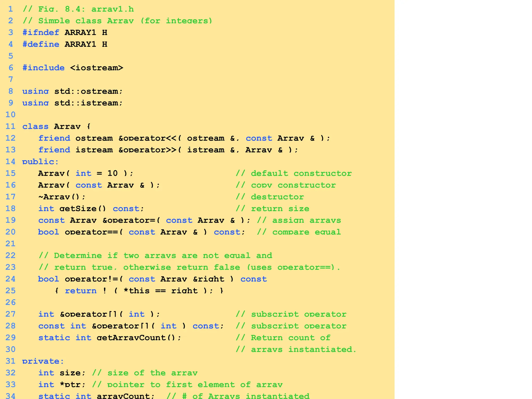This screenshot has height=399, width=532.
Task: Click the '// assign arrays' comment
Action: tap(299, 220)
